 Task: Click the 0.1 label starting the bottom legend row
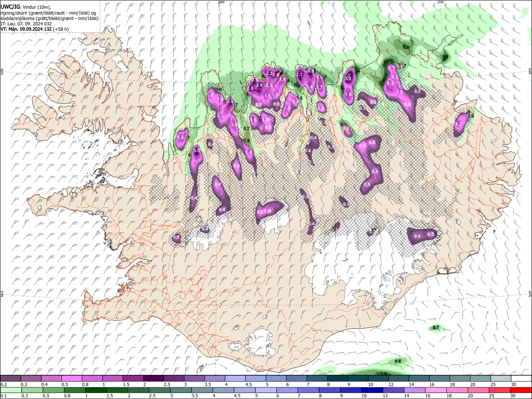(x=4, y=396)
